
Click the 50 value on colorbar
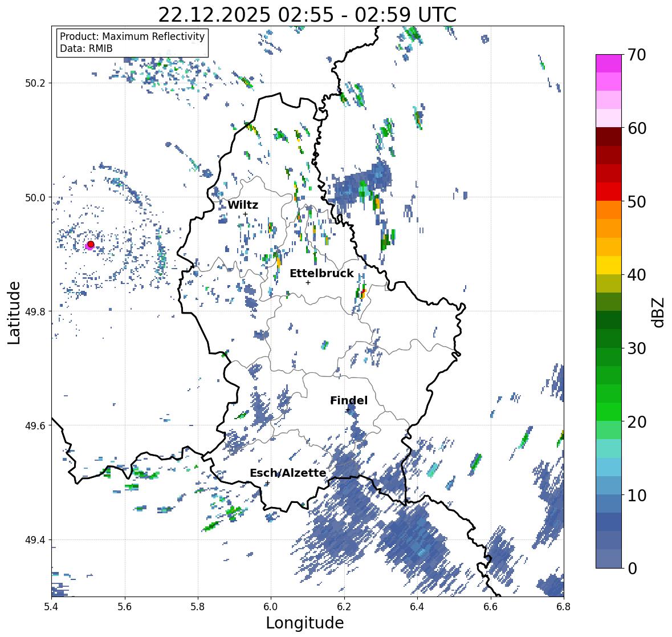(637, 201)
